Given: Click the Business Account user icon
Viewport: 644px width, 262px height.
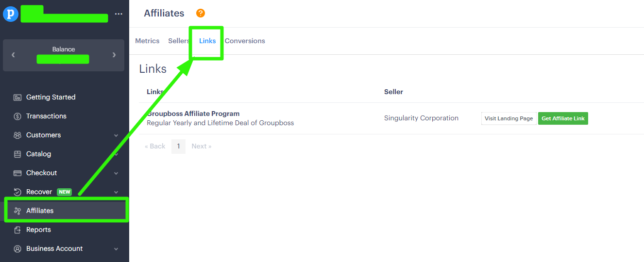Looking at the screenshot, I should tap(17, 248).
